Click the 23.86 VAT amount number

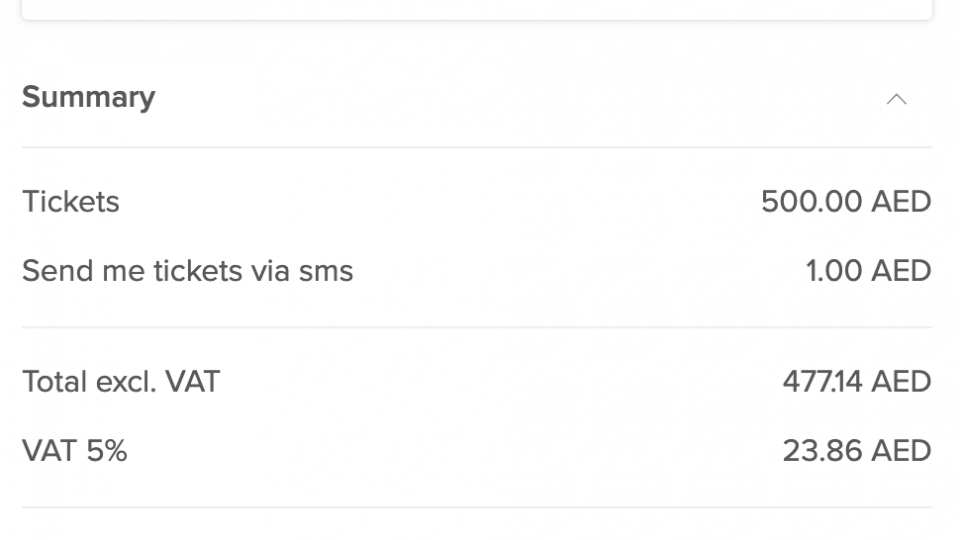[821, 451]
